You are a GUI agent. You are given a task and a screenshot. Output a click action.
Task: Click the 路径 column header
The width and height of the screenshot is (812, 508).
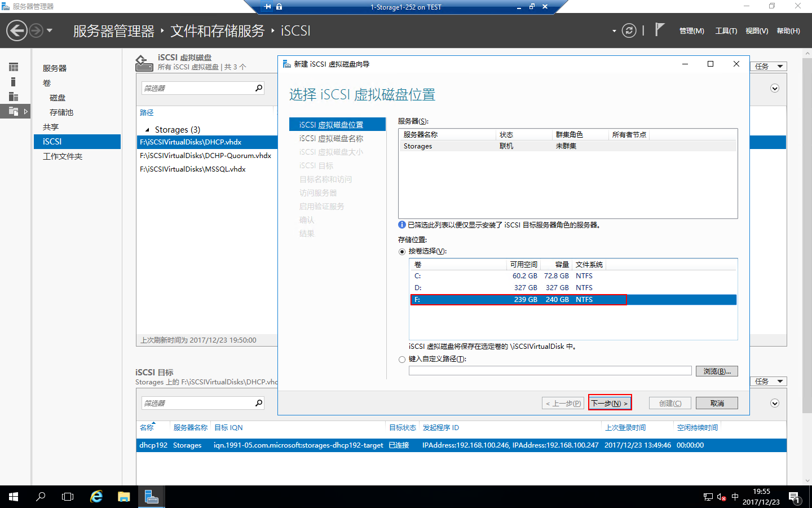point(147,113)
